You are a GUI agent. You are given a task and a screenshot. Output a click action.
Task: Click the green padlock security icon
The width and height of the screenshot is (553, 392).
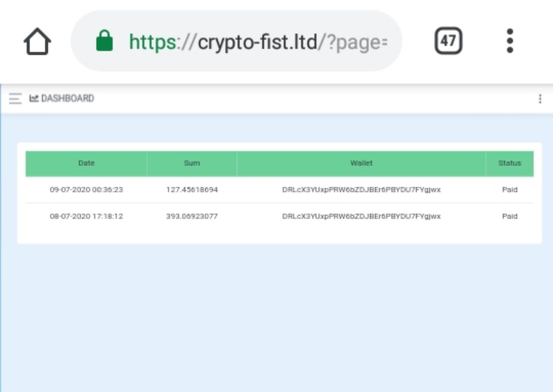(x=104, y=41)
